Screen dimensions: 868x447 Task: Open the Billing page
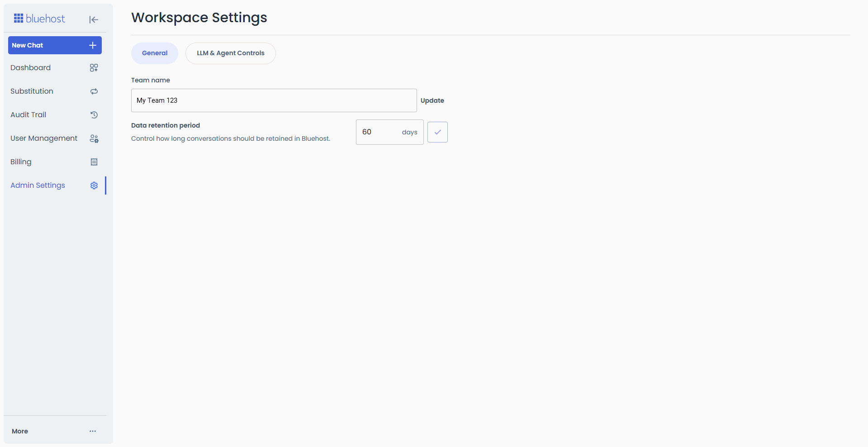[x=55, y=162]
